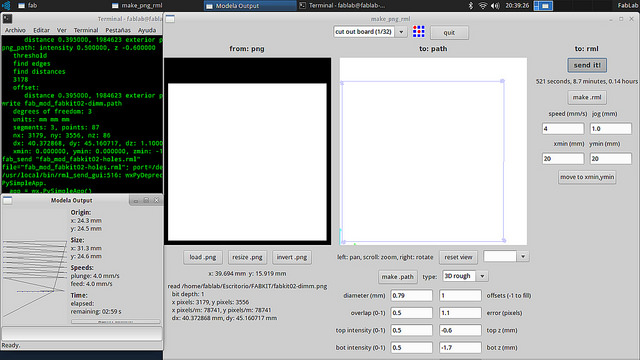Open the Terminal menu in the menu bar
The width and height of the screenshot is (640, 360).
point(86,30)
